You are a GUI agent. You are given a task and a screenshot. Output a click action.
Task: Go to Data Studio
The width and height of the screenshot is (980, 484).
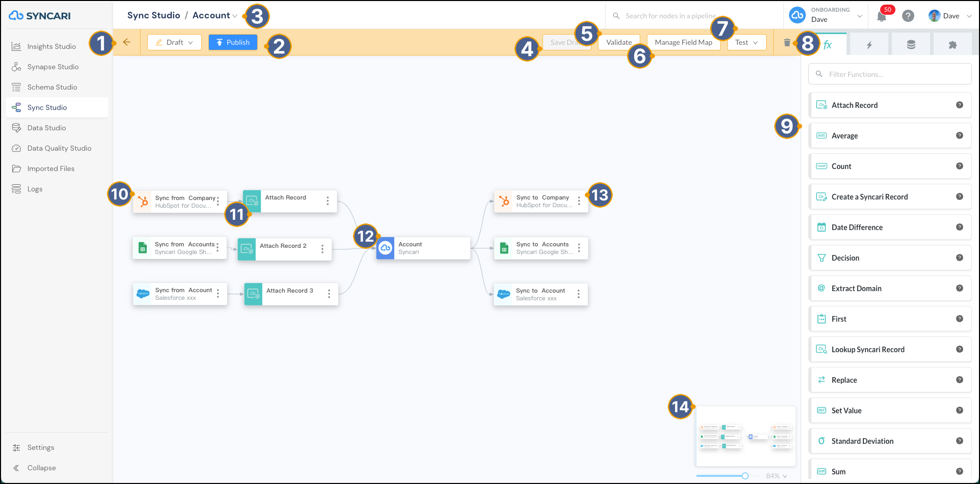(57, 128)
